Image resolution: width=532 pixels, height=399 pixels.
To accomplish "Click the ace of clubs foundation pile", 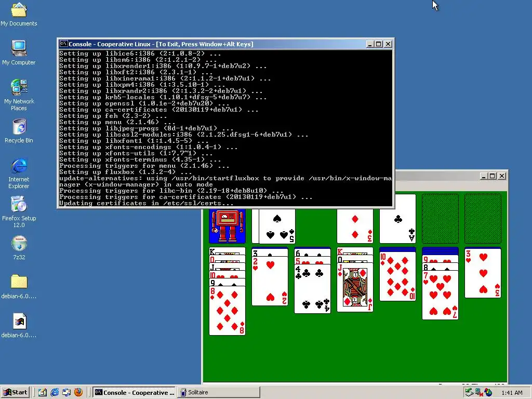I will coord(397,219).
